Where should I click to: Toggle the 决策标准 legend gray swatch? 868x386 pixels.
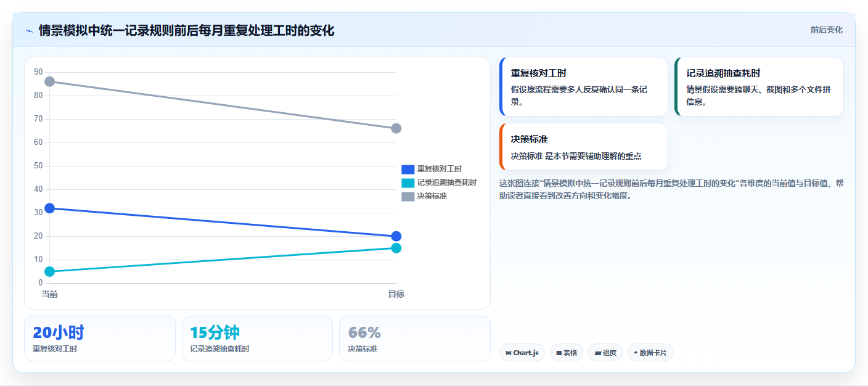[x=407, y=196]
